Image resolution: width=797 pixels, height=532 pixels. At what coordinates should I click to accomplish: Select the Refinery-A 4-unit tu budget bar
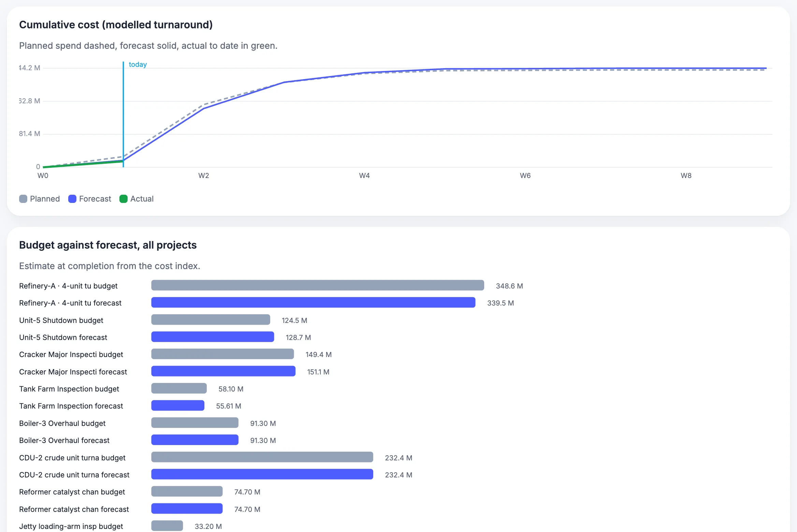pos(318,285)
